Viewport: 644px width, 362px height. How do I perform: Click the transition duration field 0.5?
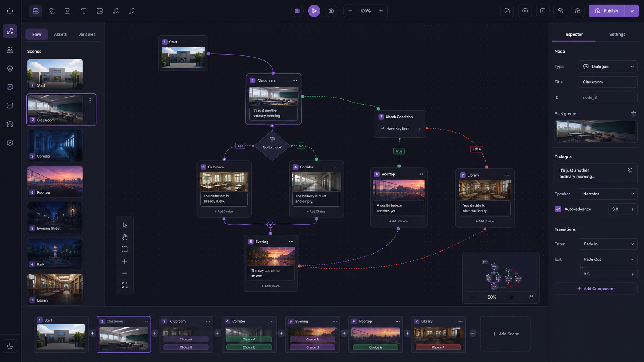609,274
